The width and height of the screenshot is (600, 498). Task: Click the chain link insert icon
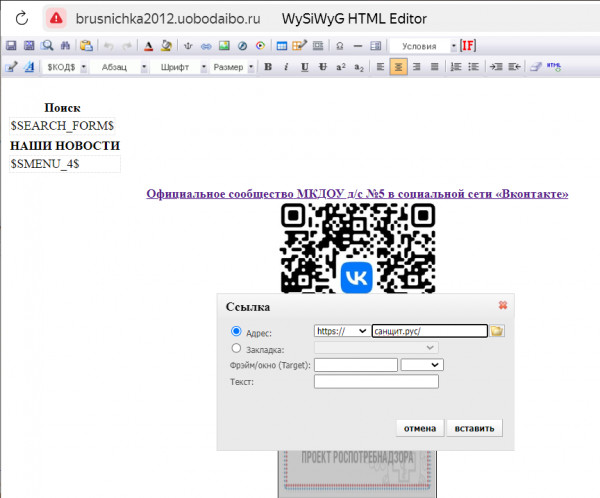206,46
